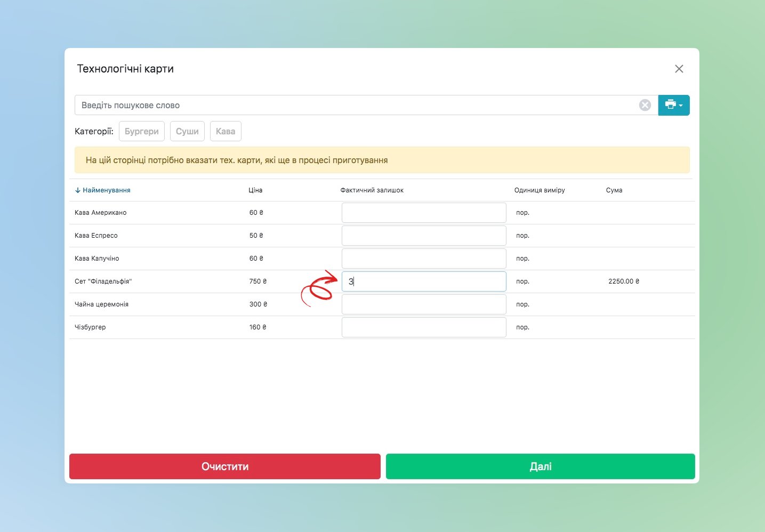The image size is (765, 532).
Task: Filter by the Суши category
Action: pyautogui.click(x=187, y=131)
